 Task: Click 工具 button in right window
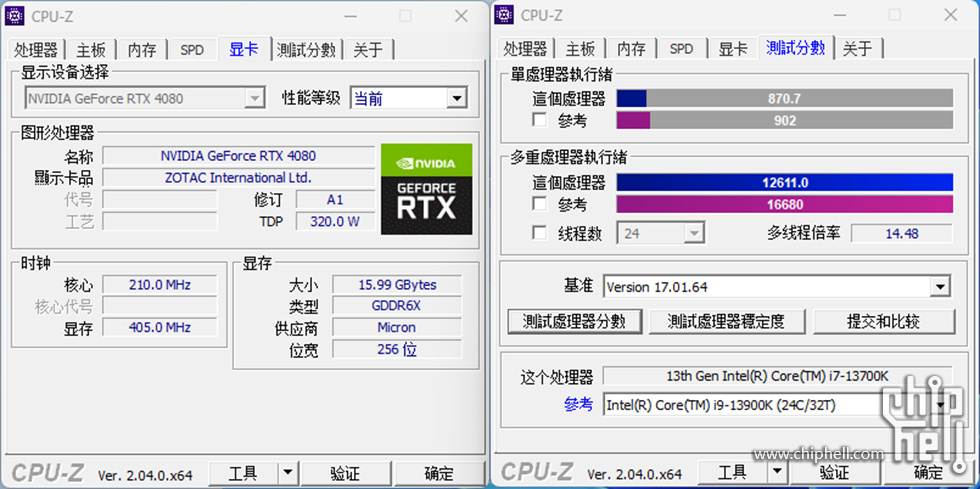tap(732, 471)
